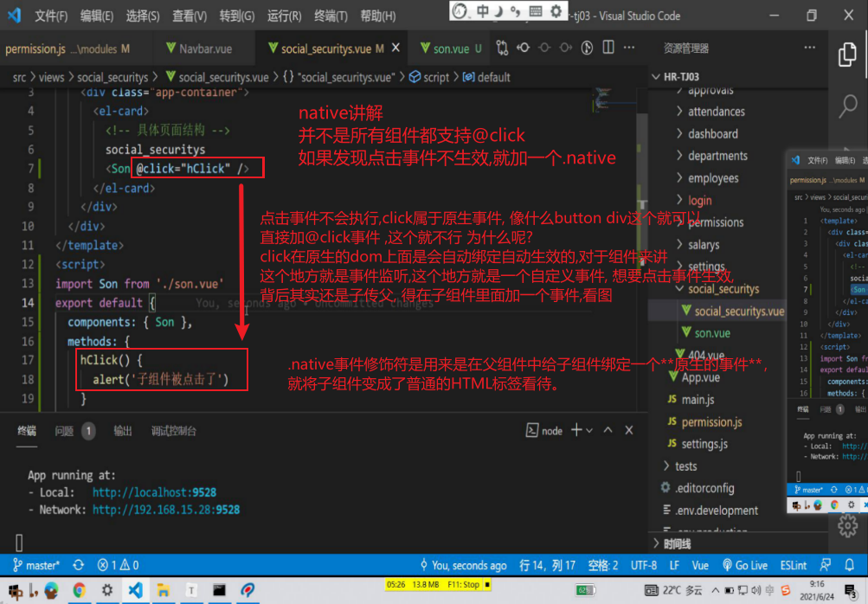Synchronize changes from the status bar
868x604 pixels.
pos(78,565)
